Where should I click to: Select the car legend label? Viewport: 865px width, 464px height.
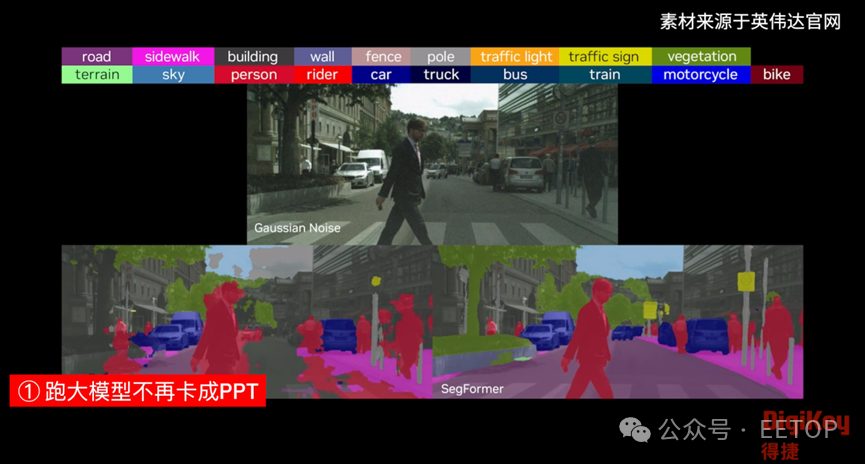click(x=381, y=74)
